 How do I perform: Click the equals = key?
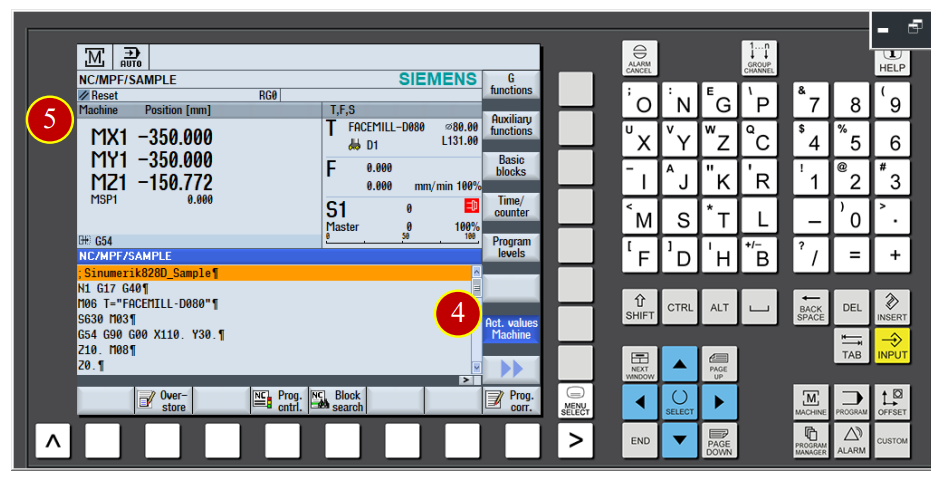pyautogui.click(x=851, y=254)
